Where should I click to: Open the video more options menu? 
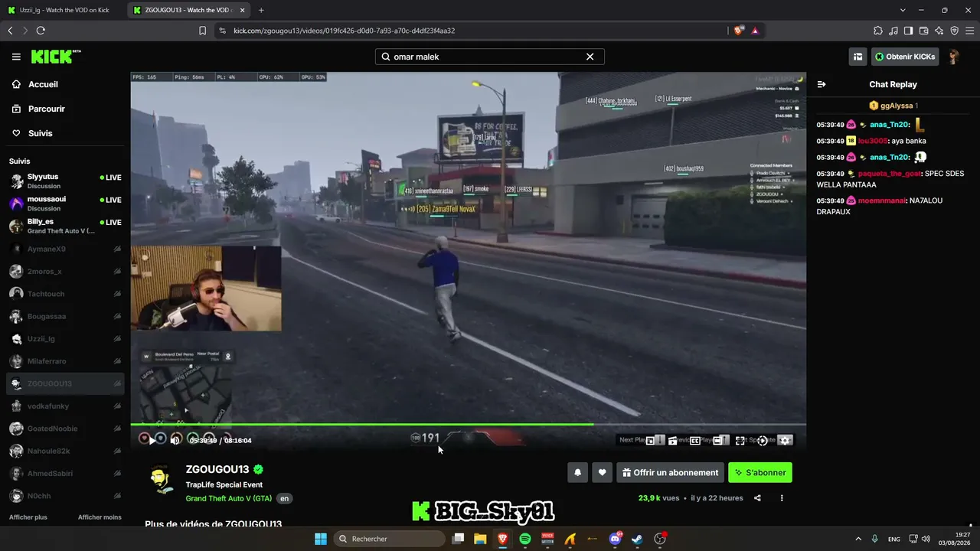[x=782, y=498]
